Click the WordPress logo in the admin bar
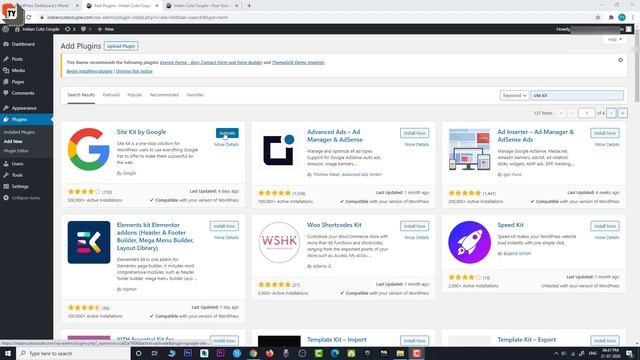The width and height of the screenshot is (640, 360). [5, 29]
